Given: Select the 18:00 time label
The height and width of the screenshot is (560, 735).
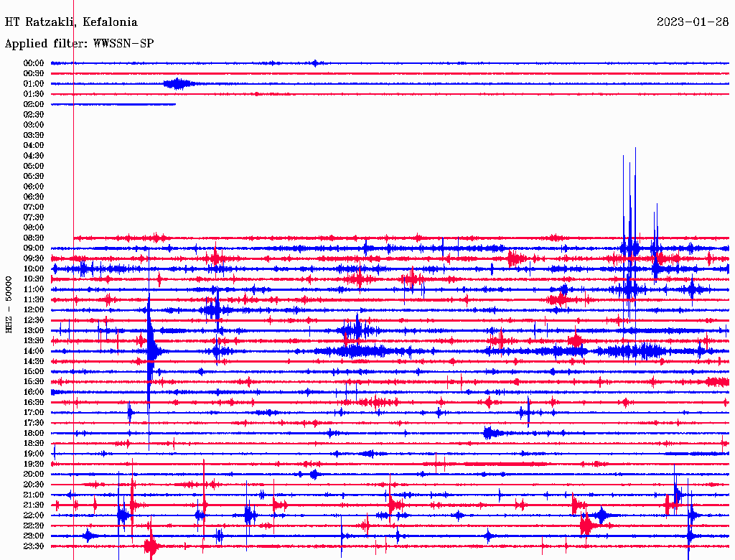Looking at the screenshot, I should 34,434.
